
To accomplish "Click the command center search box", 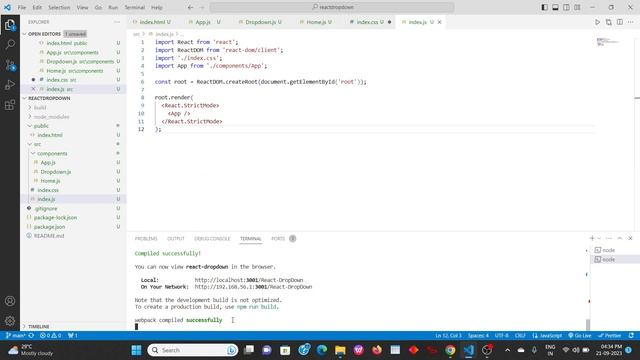I will click(332, 7).
